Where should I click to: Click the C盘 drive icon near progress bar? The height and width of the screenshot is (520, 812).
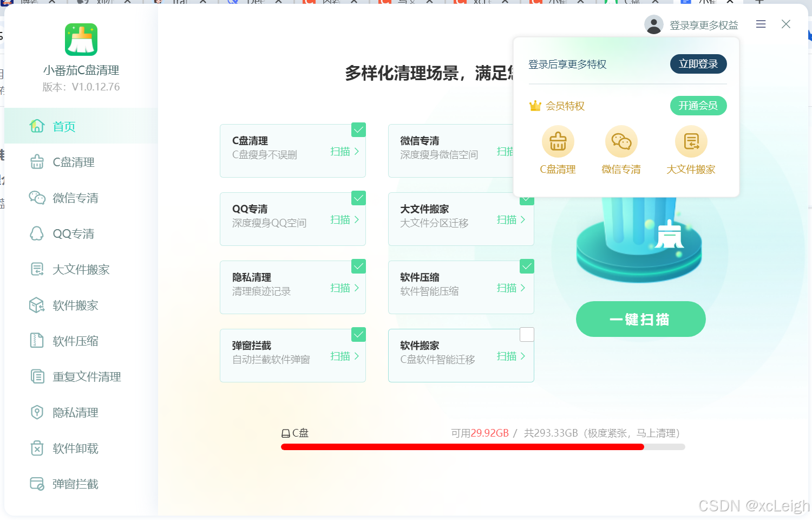tap(286, 433)
